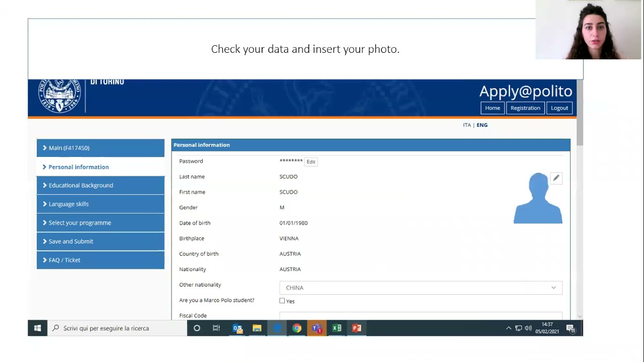Click the Country of birth label
This screenshot has height=362, width=644.
click(199, 254)
